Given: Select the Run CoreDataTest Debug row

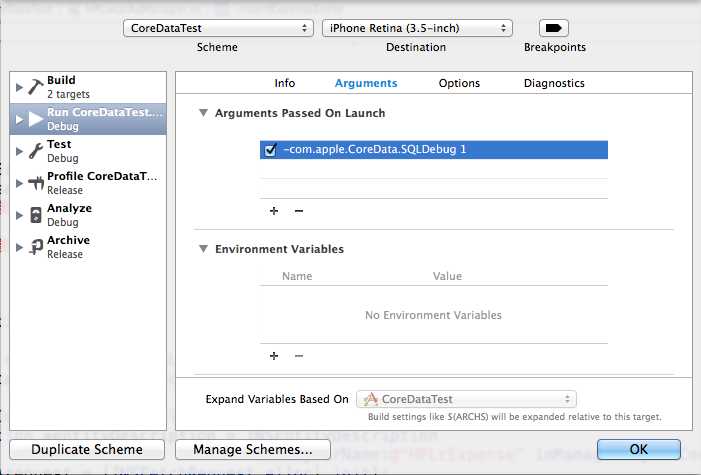Looking at the screenshot, I should (88, 119).
